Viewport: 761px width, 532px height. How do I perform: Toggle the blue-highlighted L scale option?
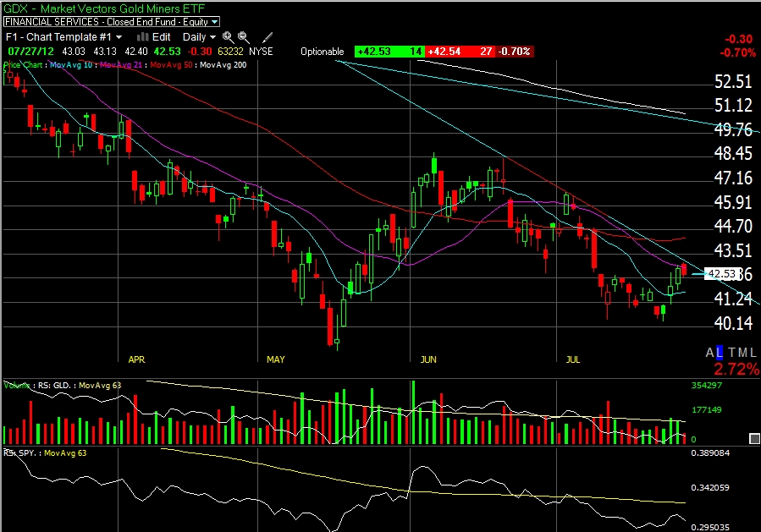click(720, 353)
